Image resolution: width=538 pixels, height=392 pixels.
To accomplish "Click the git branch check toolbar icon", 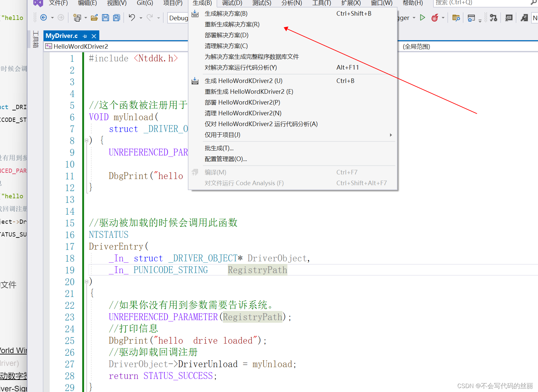I will (x=494, y=18).
